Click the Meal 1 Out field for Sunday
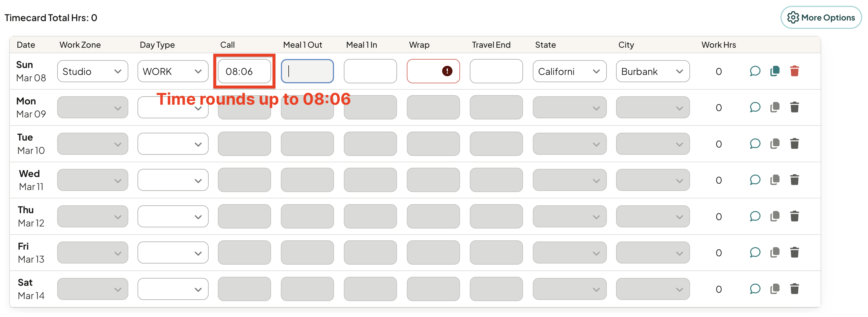 307,71
